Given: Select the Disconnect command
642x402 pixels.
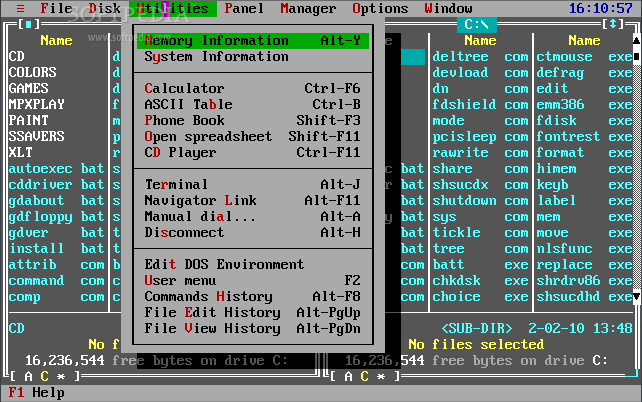Looking at the screenshot, I should coord(253,233).
